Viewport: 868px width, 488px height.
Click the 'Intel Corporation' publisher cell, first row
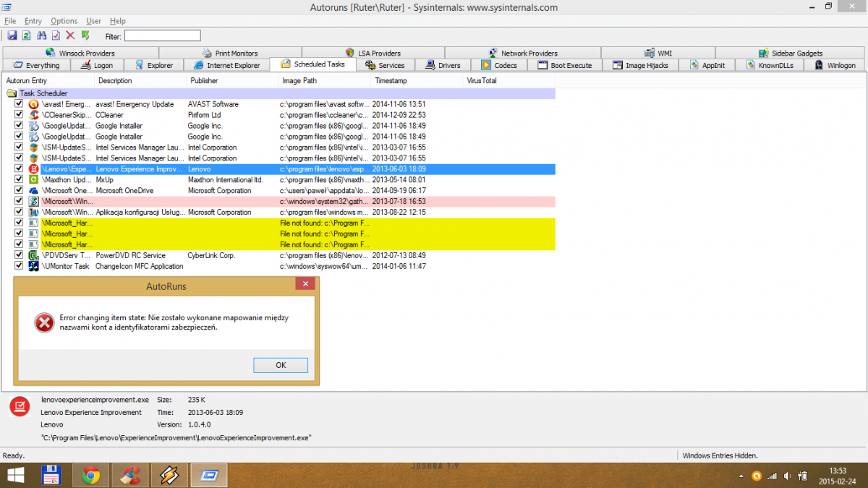(x=212, y=147)
